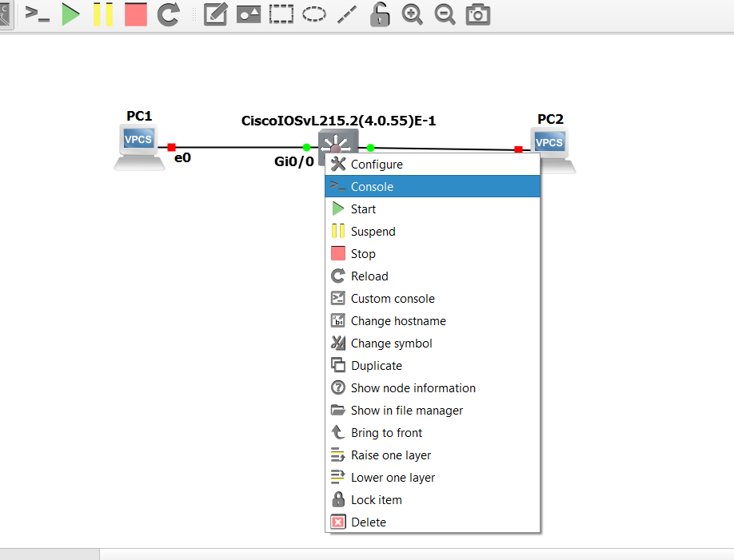Select draw ellipse tool
The image size is (734, 560).
point(314,14)
